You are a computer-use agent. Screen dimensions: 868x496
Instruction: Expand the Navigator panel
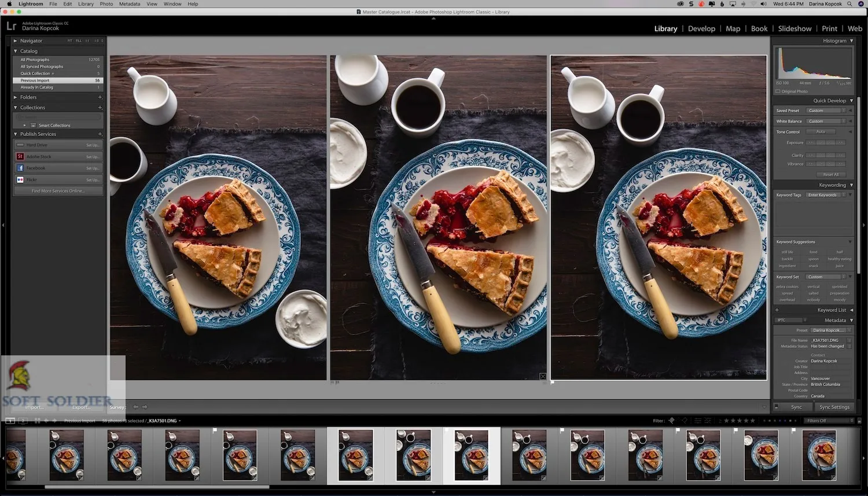coord(16,41)
